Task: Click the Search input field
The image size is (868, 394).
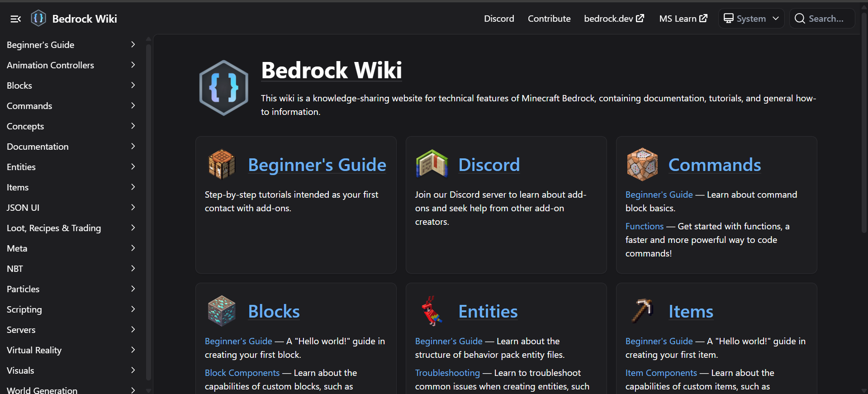Action: point(822,19)
